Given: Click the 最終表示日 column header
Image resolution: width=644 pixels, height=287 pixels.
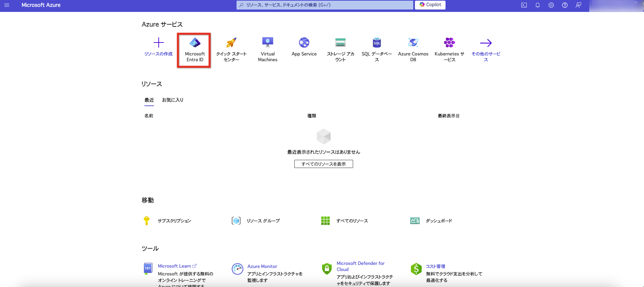Looking at the screenshot, I should [x=449, y=116].
